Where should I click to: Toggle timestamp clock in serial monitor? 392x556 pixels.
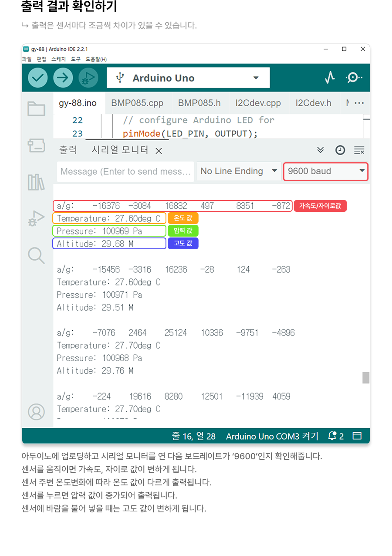pyautogui.click(x=340, y=150)
